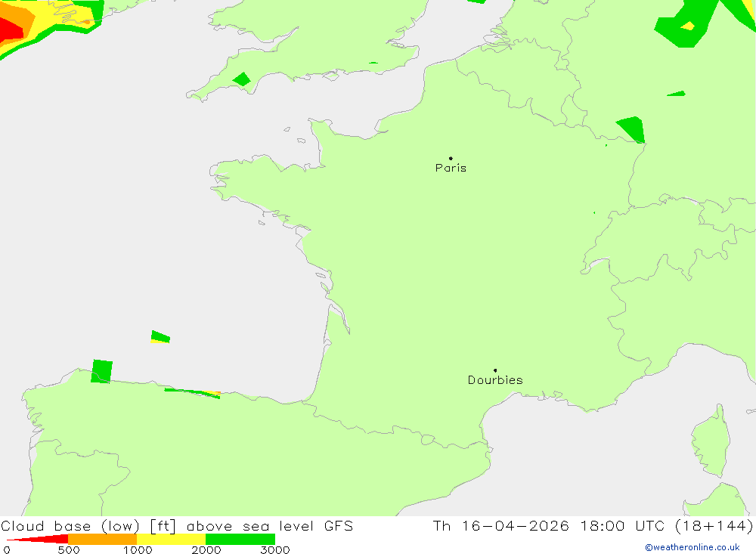The height and width of the screenshot is (554, 756).
Task: Click the legend value 2000
Action: 206,550
